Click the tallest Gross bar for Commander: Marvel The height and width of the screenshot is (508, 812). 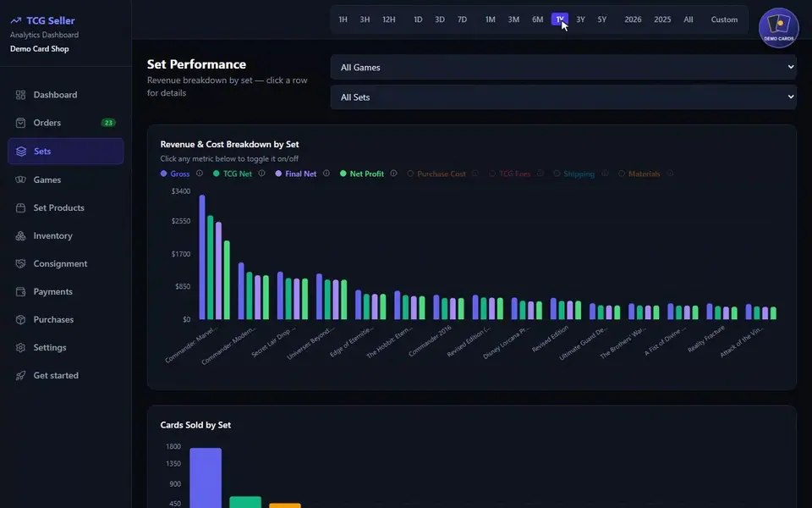202,257
